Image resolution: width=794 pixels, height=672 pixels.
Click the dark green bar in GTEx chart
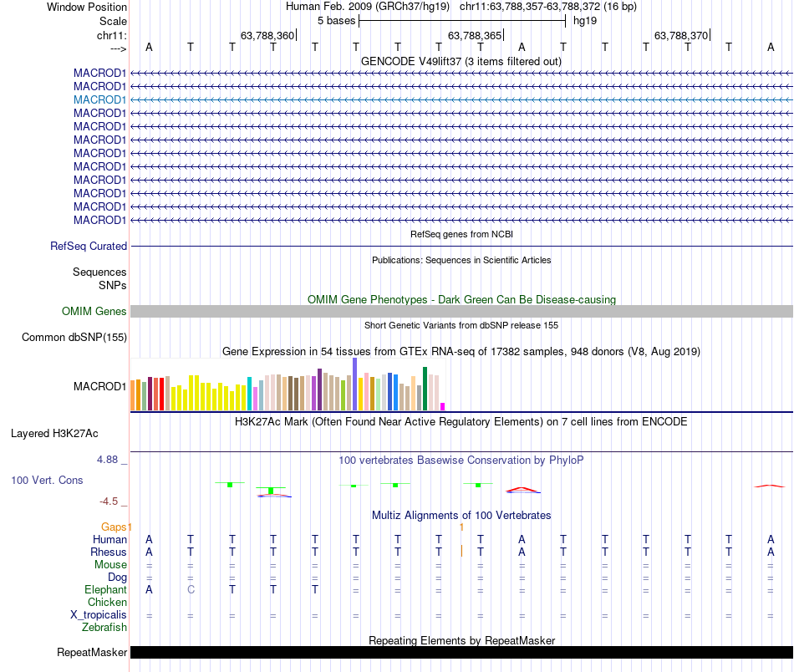coord(425,389)
